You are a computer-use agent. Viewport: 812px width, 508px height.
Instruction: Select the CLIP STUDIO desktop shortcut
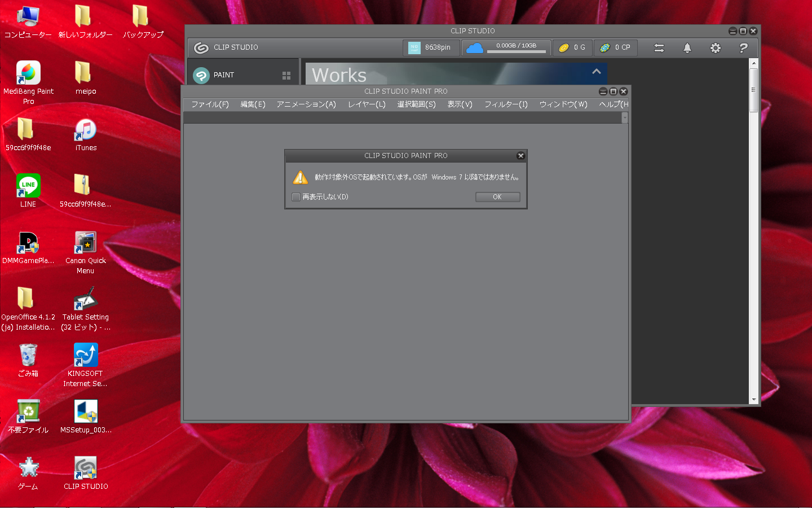pos(86,473)
